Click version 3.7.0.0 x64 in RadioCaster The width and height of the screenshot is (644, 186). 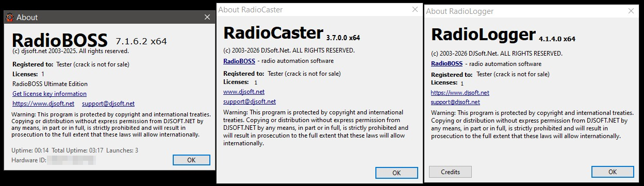tap(343, 38)
